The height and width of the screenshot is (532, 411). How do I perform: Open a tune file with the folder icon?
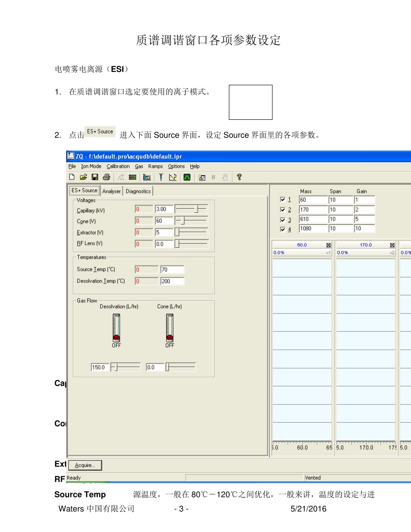tap(83, 177)
